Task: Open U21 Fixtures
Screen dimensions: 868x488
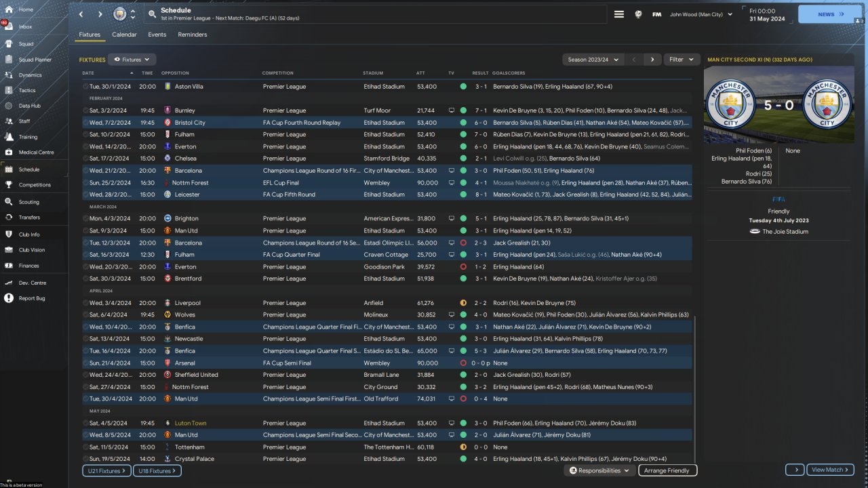Action: pos(105,470)
